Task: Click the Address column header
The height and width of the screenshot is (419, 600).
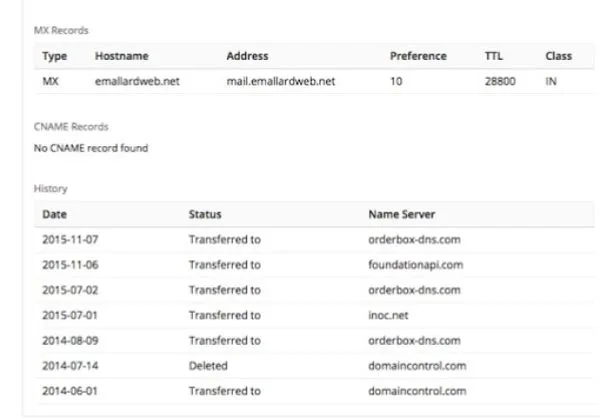Action: [x=247, y=56]
